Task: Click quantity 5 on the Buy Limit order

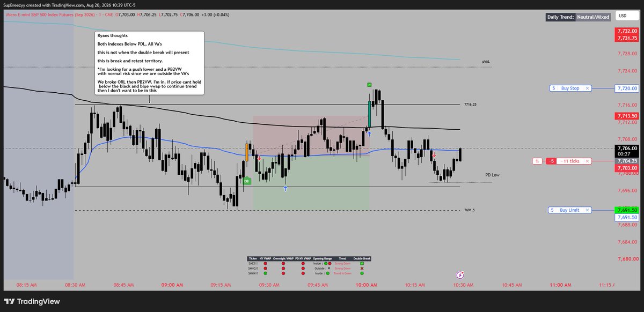Action: pyautogui.click(x=553, y=211)
